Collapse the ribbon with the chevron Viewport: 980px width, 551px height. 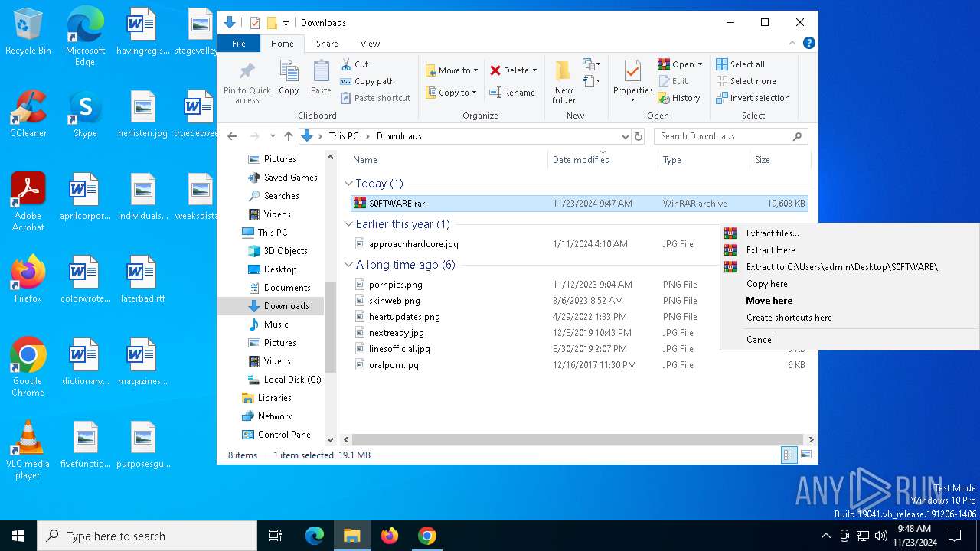point(793,44)
